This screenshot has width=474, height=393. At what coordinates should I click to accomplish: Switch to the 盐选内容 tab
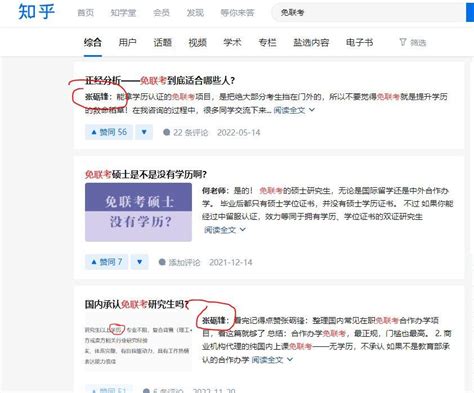[x=311, y=43]
